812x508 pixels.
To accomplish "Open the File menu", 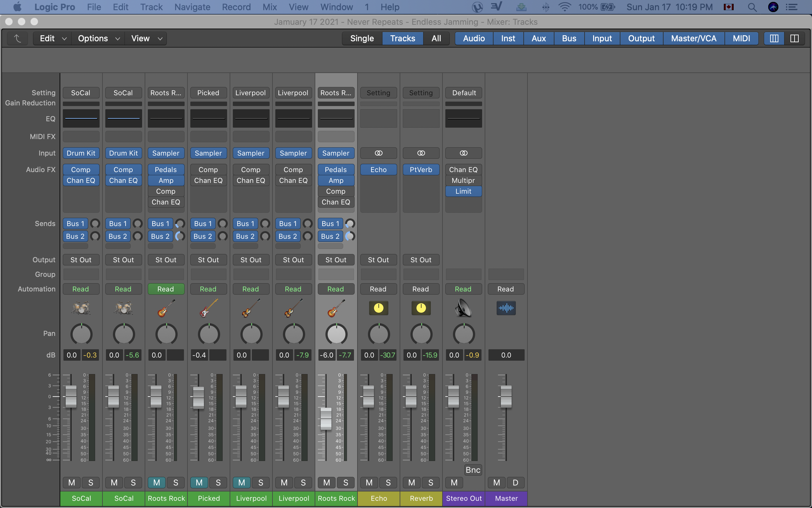I will coord(94,7).
